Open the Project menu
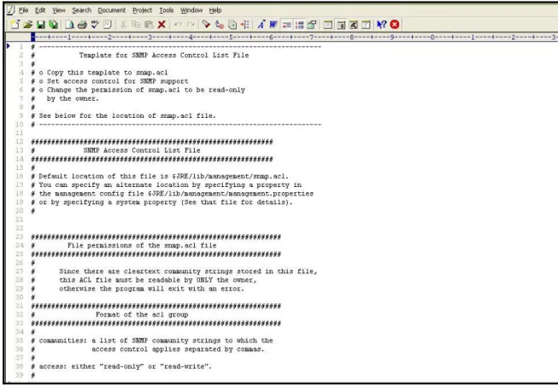558x392 pixels. [142, 10]
